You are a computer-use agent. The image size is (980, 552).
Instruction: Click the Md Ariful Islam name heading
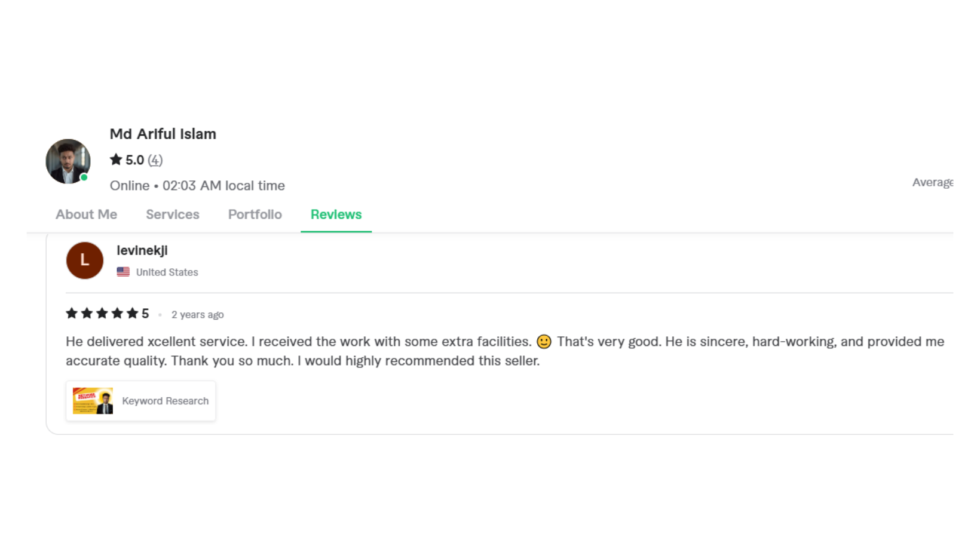(x=163, y=134)
